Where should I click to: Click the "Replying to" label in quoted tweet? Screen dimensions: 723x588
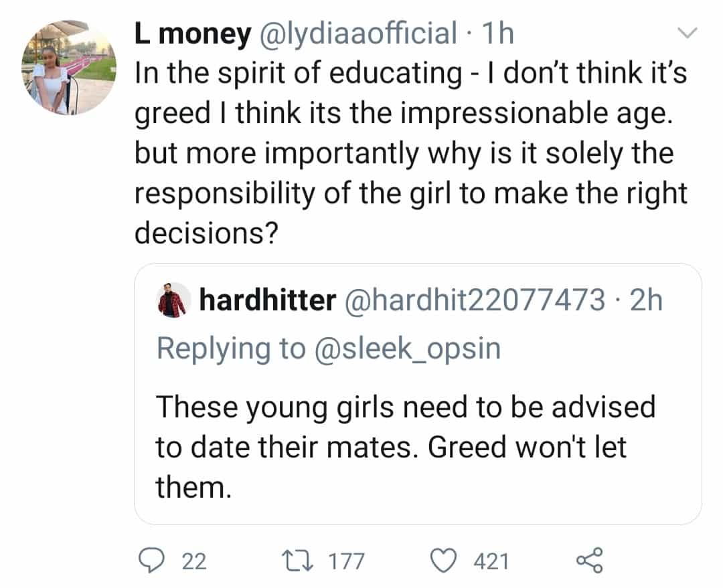coord(230,349)
